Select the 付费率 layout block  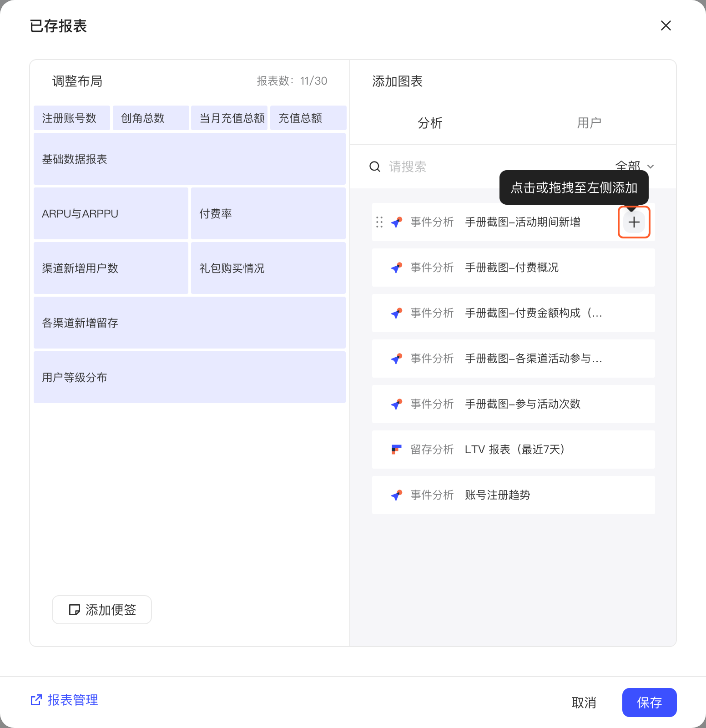coord(268,213)
